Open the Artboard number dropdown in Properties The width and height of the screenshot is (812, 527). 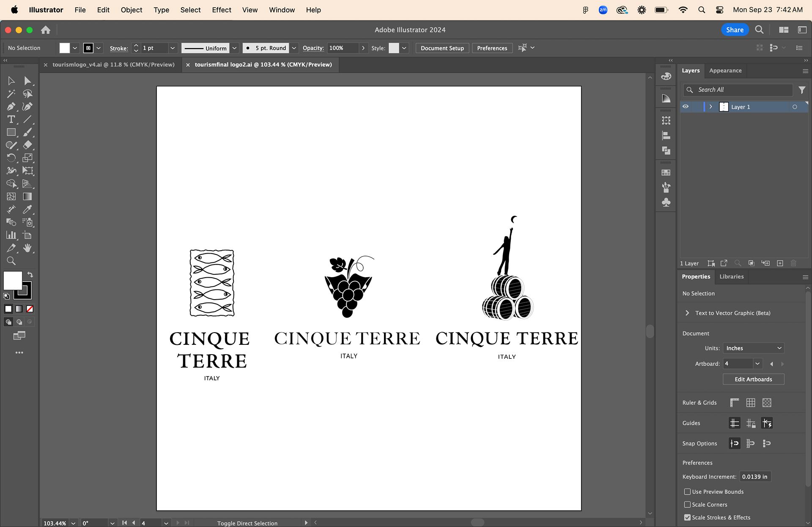tap(757, 364)
